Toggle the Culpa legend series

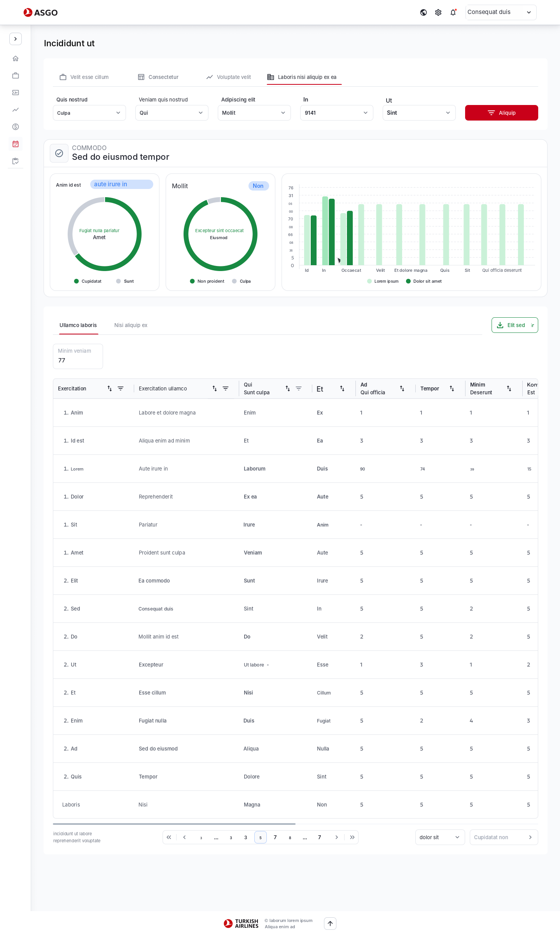tap(241, 281)
